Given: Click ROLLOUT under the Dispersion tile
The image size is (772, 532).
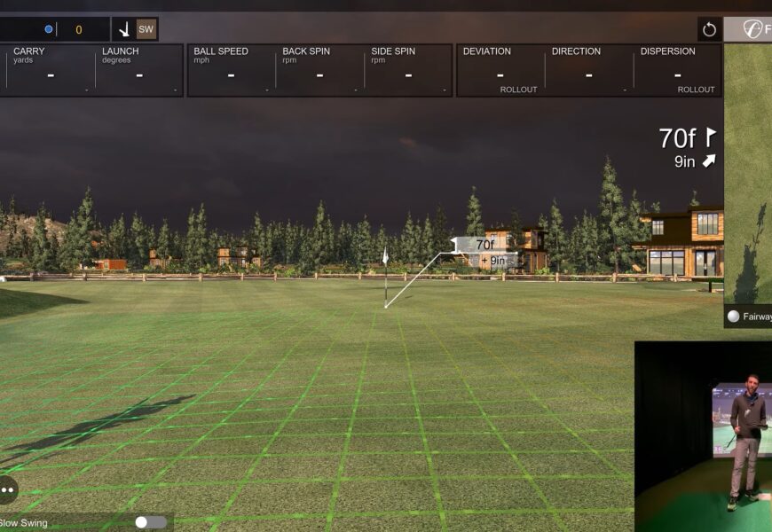Looking at the screenshot, I should [696, 90].
